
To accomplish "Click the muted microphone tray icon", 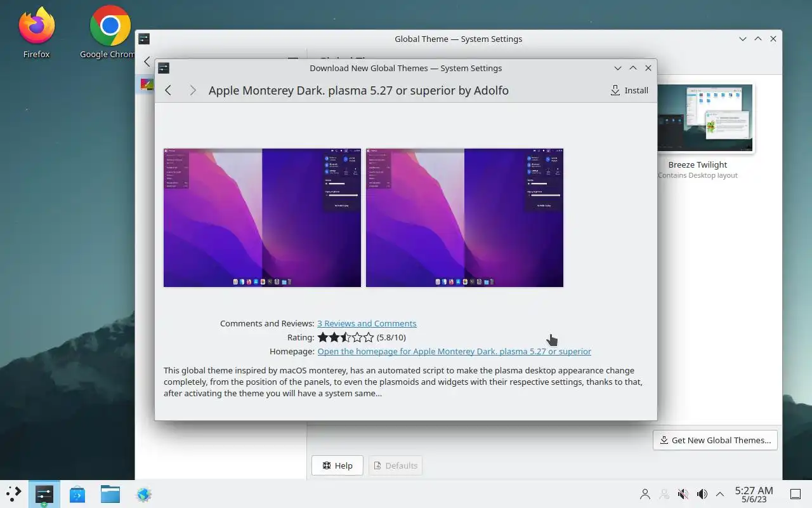I will (x=683, y=494).
